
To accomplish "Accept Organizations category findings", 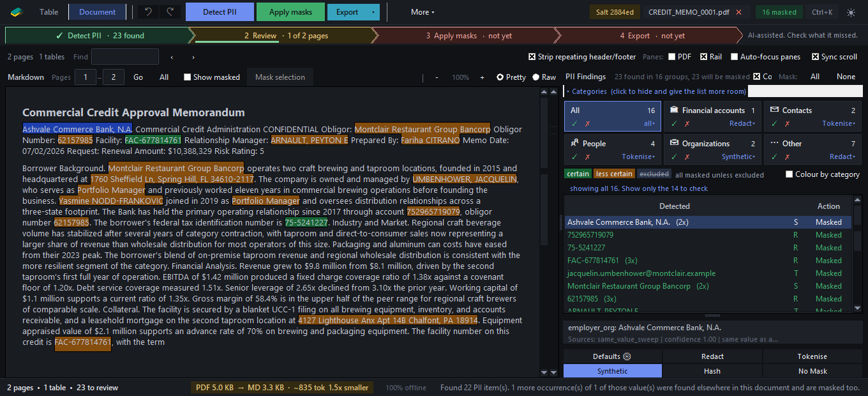I will click(674, 156).
